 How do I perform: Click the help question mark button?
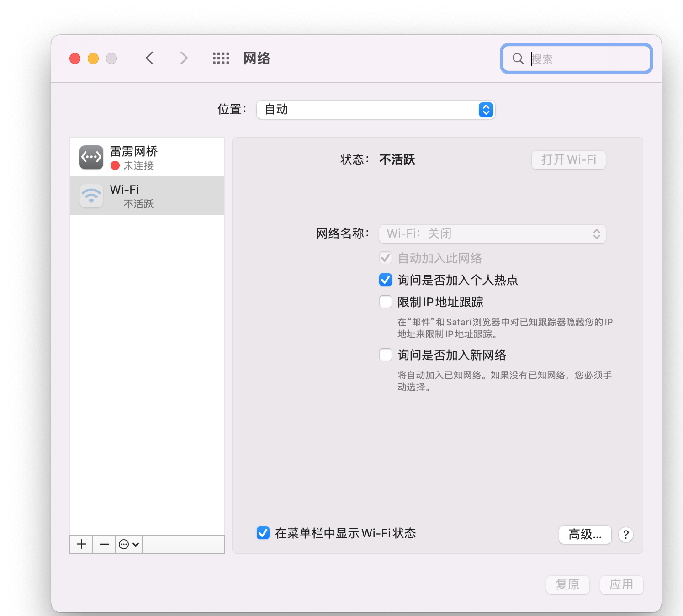tap(625, 535)
